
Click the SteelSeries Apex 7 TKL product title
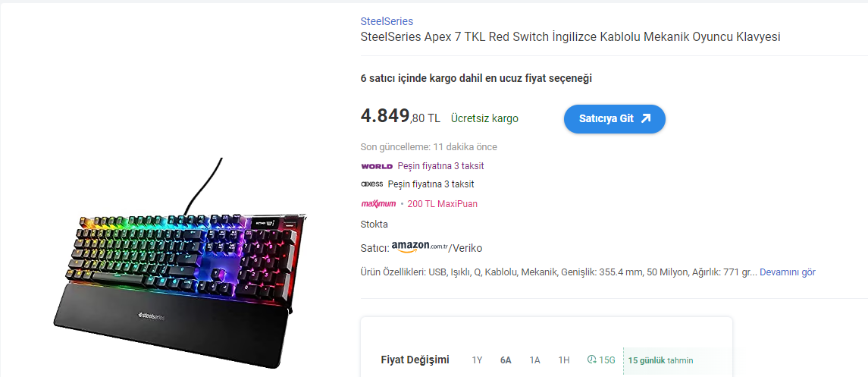(570, 37)
